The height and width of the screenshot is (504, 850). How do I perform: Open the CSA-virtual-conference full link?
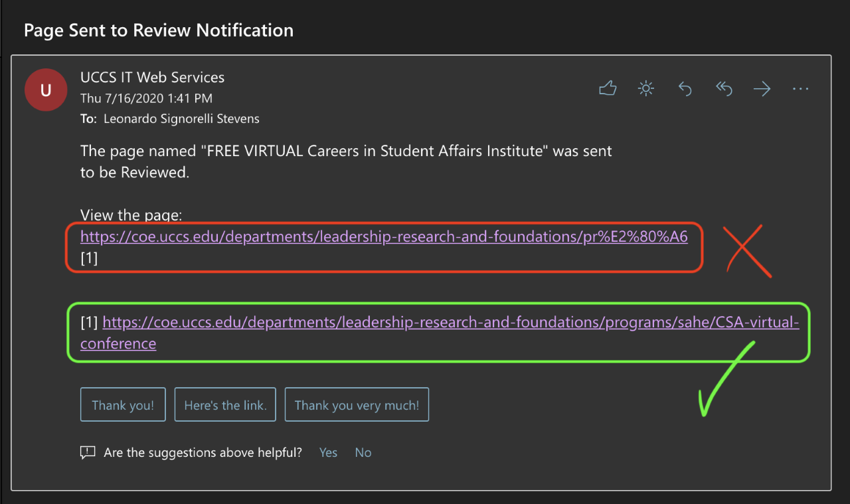point(440,333)
